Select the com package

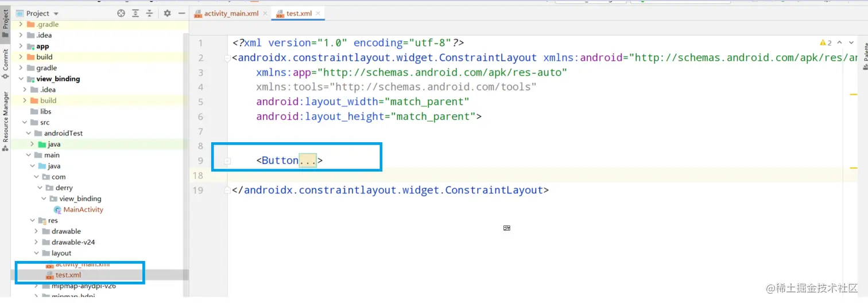pos(59,177)
